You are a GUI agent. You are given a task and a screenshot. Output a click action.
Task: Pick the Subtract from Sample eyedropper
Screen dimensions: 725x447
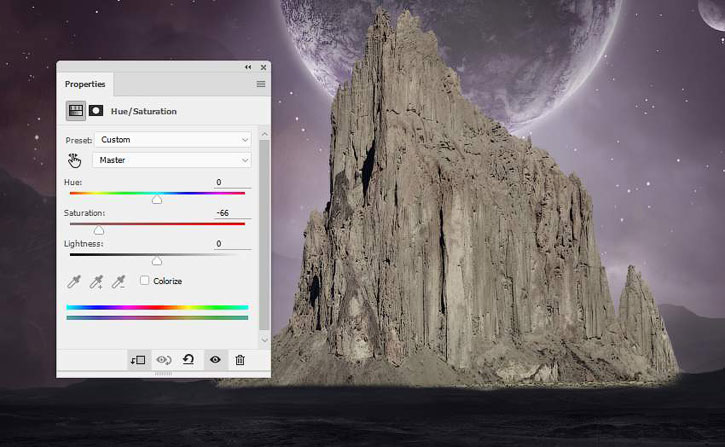[x=118, y=282]
